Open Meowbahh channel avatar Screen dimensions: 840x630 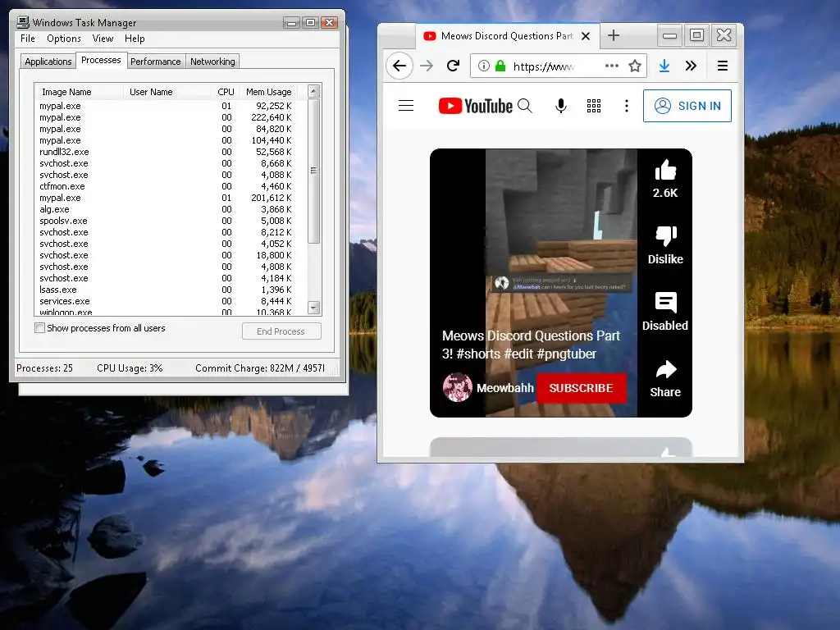click(458, 387)
